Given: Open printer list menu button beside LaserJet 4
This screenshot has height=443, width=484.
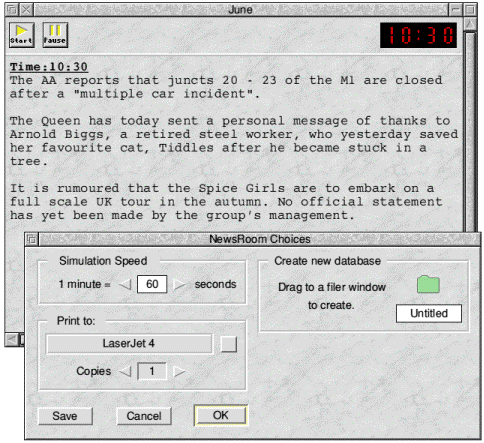Looking at the screenshot, I should 229,344.
